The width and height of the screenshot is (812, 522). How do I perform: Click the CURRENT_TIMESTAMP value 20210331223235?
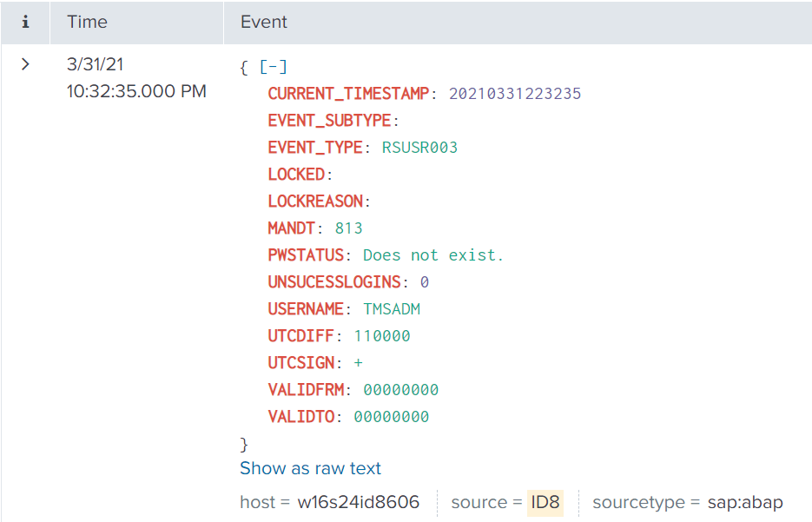coord(515,94)
